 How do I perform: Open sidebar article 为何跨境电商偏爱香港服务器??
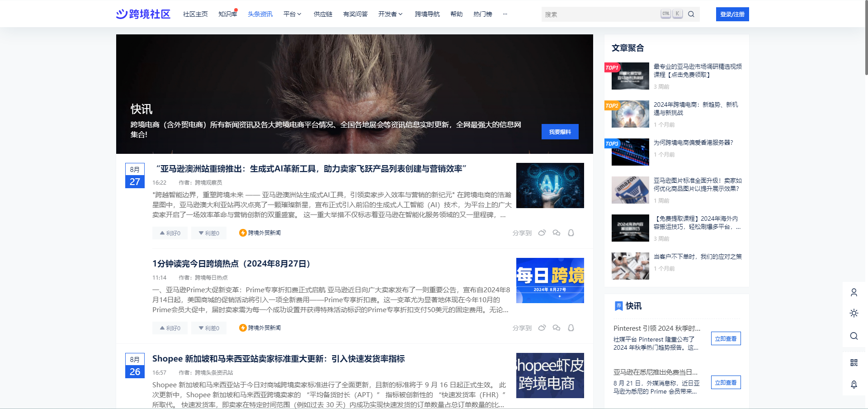point(693,143)
